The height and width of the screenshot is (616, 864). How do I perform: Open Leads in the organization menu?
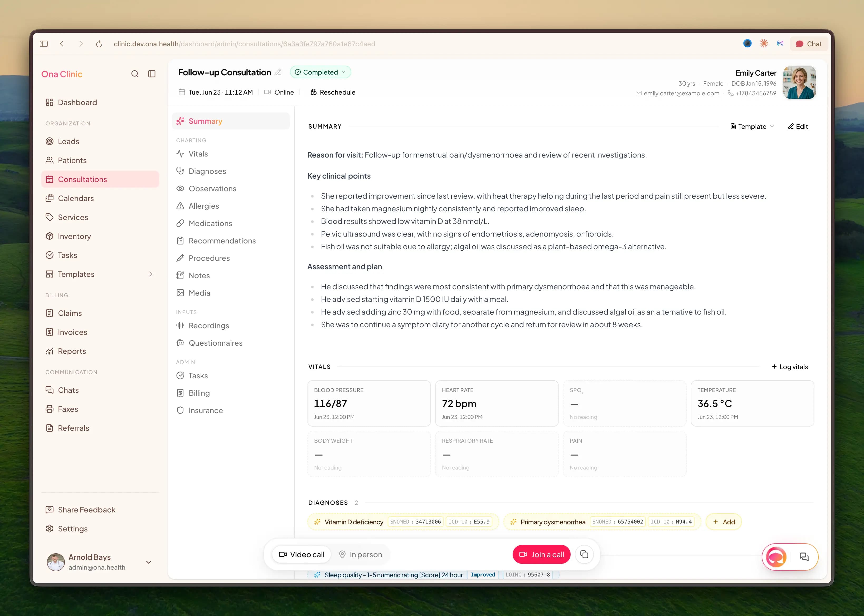pyautogui.click(x=100, y=141)
